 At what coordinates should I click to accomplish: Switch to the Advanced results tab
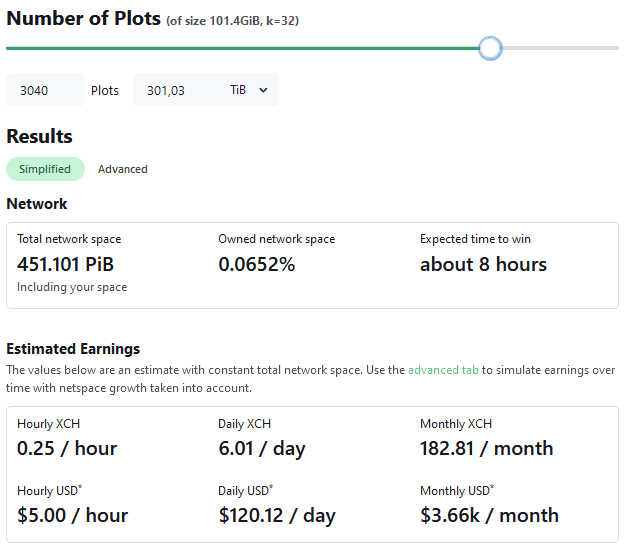pos(123,169)
